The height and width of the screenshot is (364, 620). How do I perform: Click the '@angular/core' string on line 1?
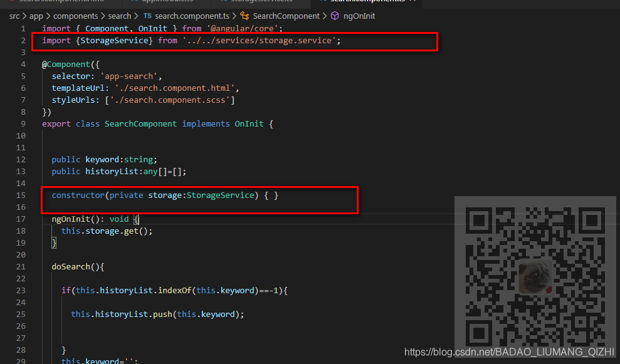[242, 29]
